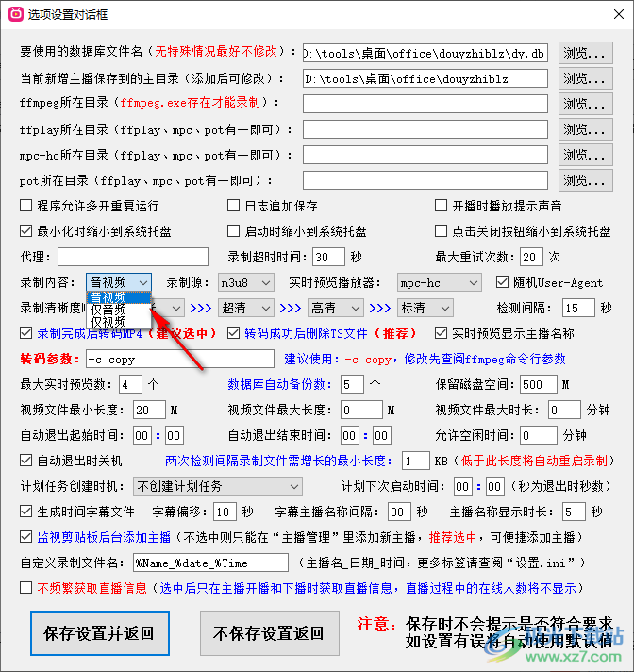634x672 pixels.
Task: Toggle 转码成功后删除TS文件 checkbox
Action: click(233, 333)
